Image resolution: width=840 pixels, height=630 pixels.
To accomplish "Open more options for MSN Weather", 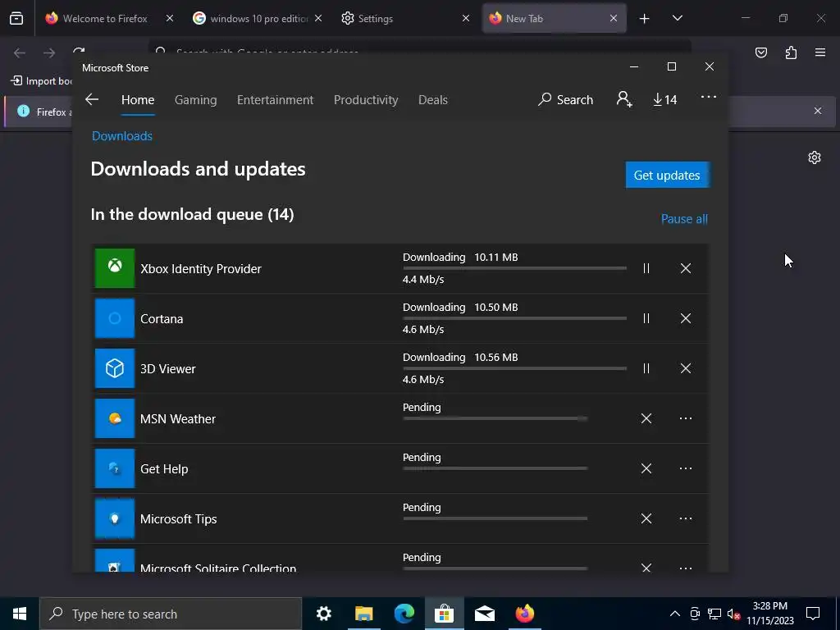I will [x=685, y=418].
